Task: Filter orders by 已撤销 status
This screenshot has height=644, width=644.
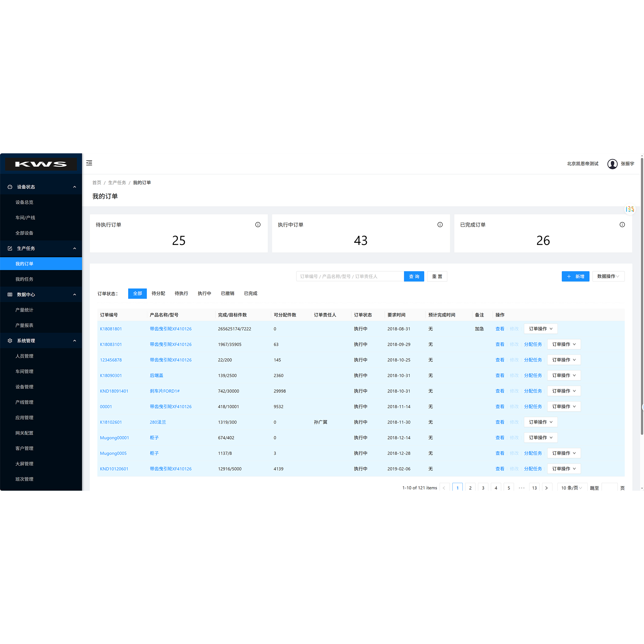Action: pyautogui.click(x=228, y=293)
